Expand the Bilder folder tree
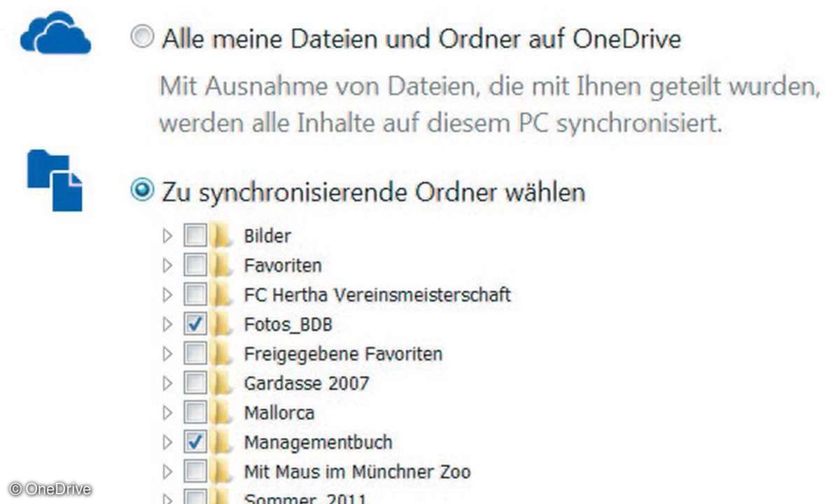Image resolution: width=840 pixels, height=504 pixels. click(167, 236)
